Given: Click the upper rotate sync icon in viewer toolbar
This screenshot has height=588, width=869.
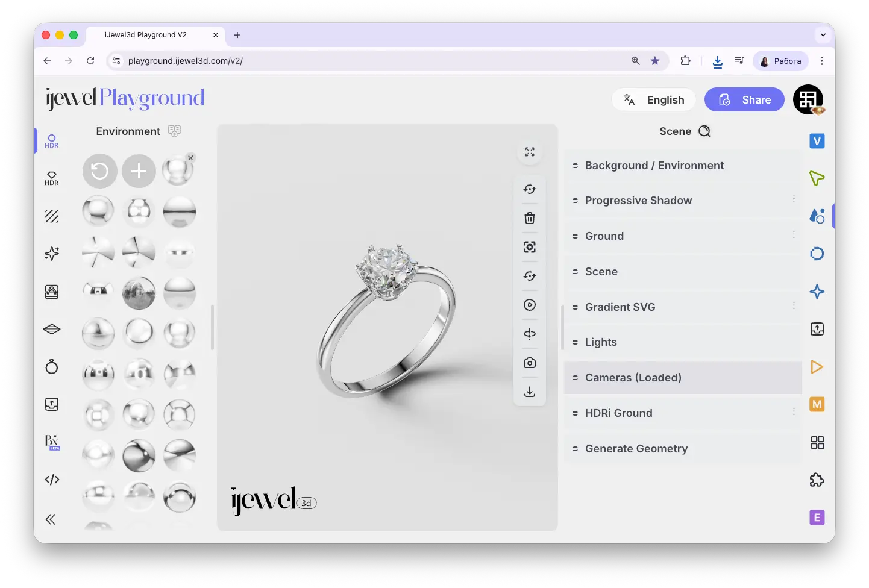Looking at the screenshot, I should click(530, 189).
